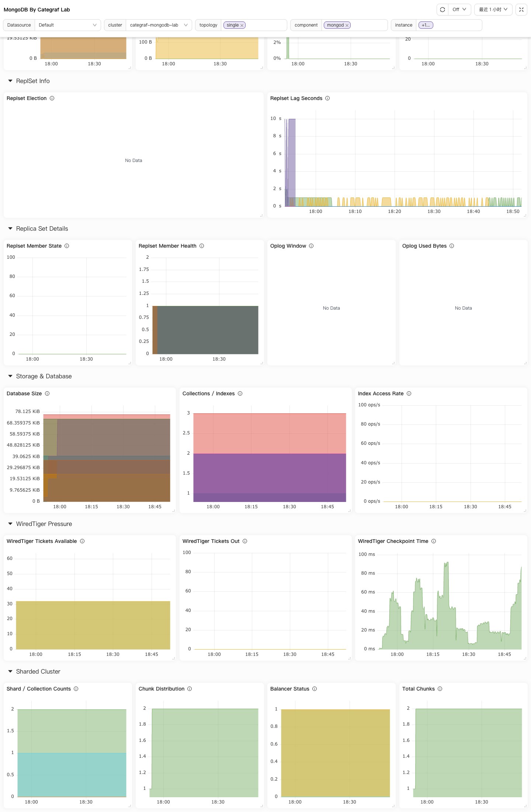This screenshot has height=812, width=531.
Task: Show info tooltip for Replset Lag Seconds
Action: coord(327,98)
